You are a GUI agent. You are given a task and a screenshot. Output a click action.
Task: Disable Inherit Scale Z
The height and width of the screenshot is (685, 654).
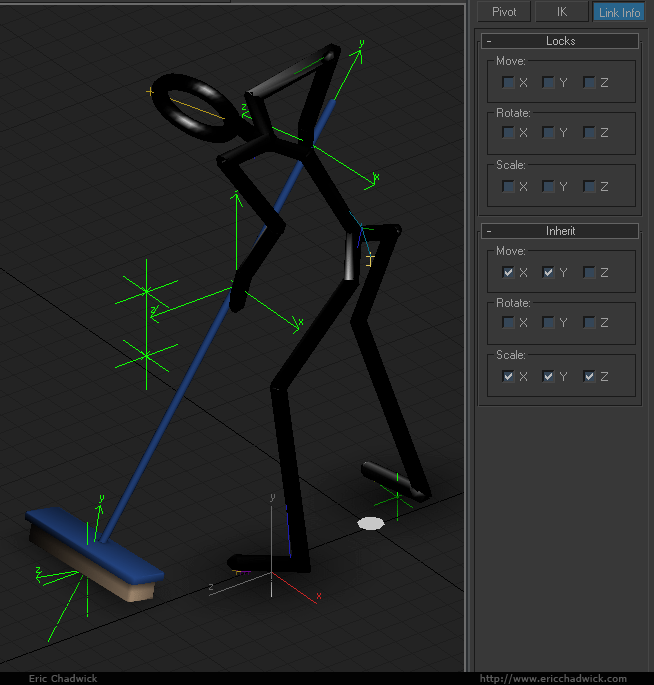click(589, 376)
